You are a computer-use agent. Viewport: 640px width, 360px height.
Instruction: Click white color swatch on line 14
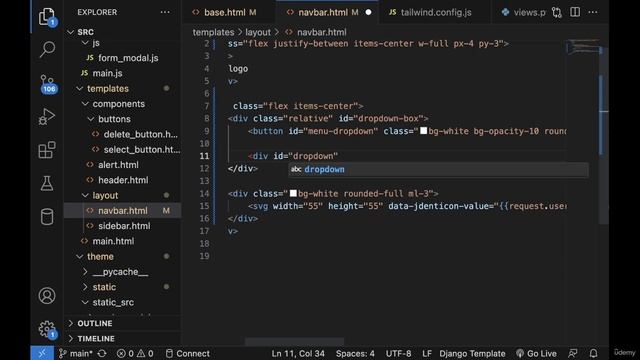coord(293,193)
